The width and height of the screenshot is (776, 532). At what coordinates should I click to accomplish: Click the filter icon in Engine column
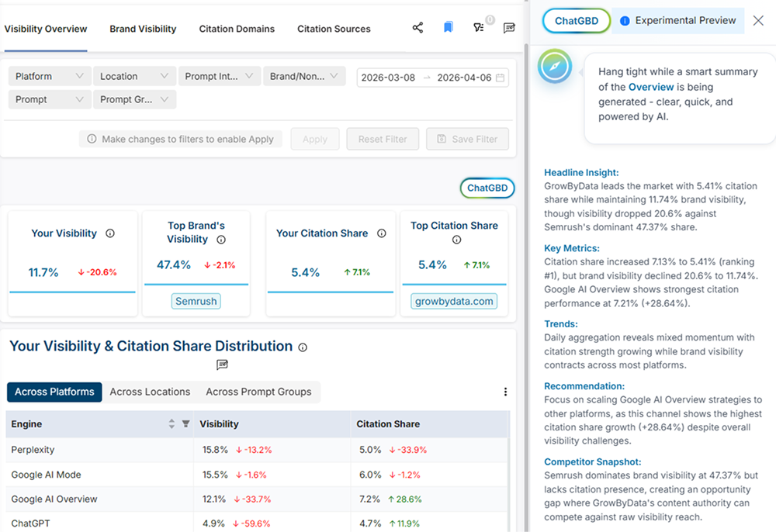pyautogui.click(x=185, y=424)
